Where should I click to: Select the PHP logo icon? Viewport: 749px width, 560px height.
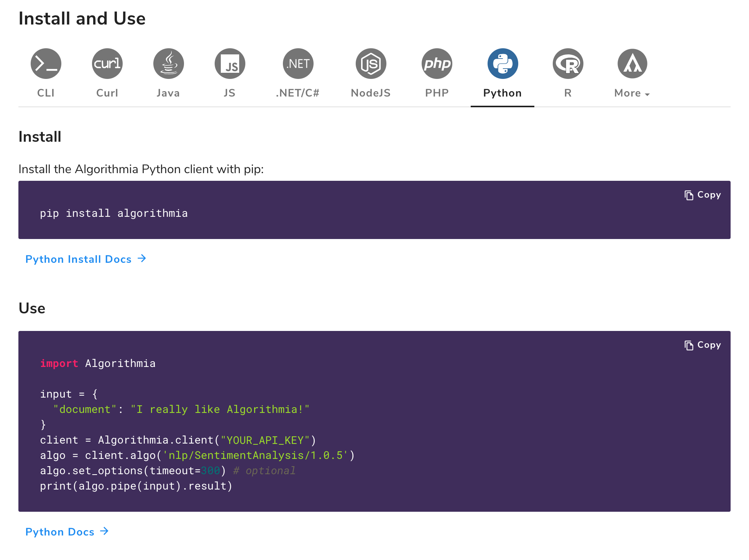[x=437, y=64]
